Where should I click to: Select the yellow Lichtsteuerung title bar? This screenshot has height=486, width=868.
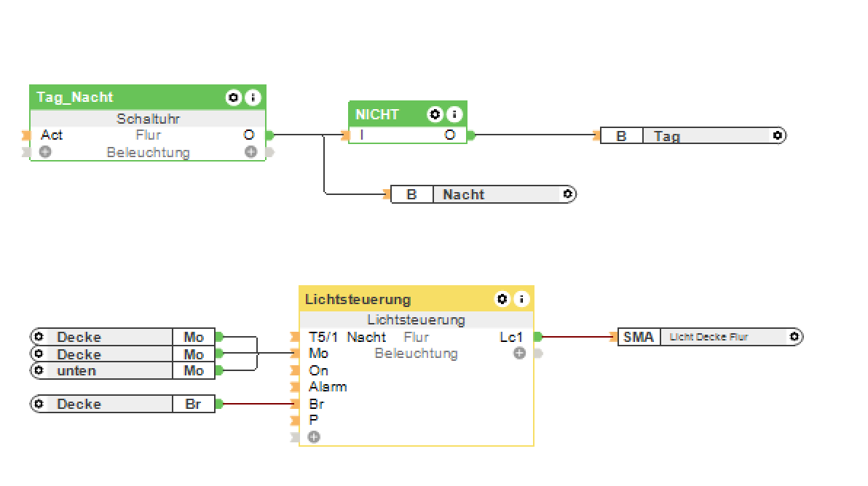(417, 298)
